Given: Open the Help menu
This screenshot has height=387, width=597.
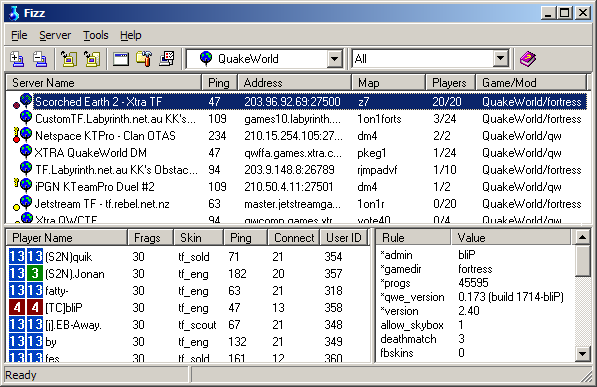Looking at the screenshot, I should pos(131,35).
